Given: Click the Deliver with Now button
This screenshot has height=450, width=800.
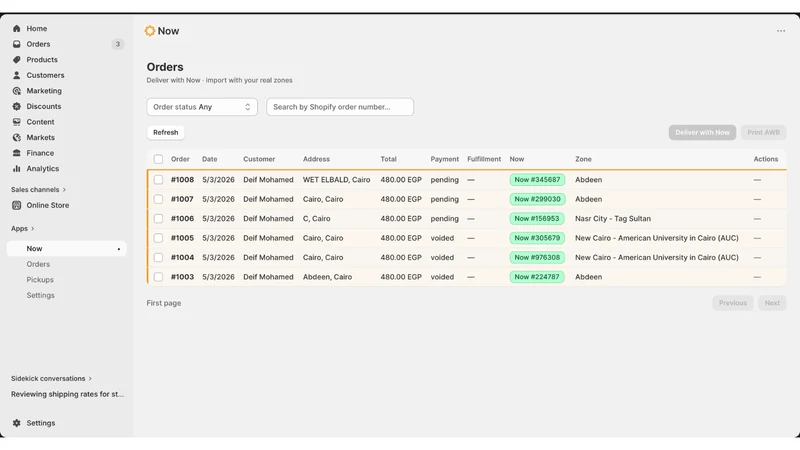Looking at the screenshot, I should tap(702, 132).
